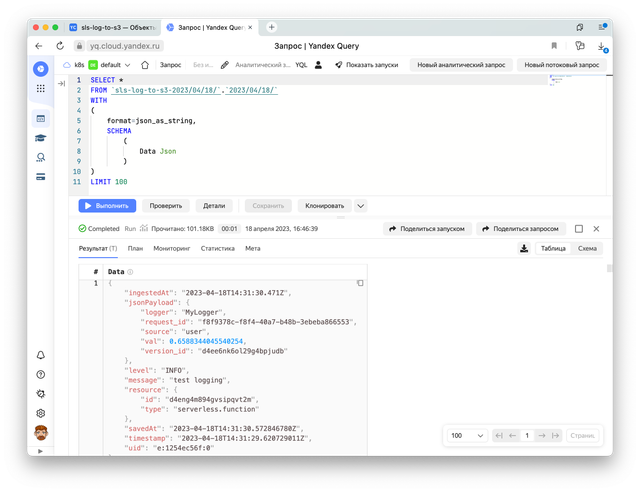Maximize the results panel using the square icon
Image resolution: width=640 pixels, height=492 pixels.
(x=579, y=228)
